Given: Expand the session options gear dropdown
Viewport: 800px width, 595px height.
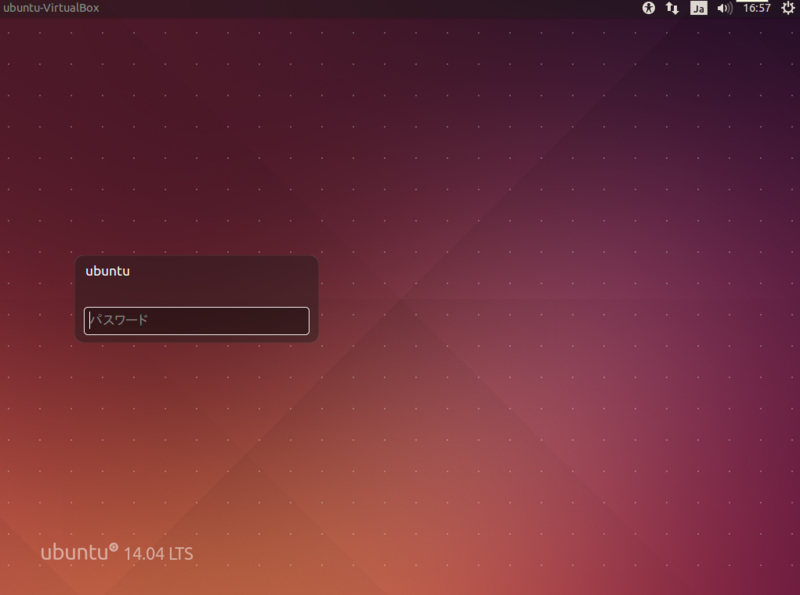Looking at the screenshot, I should point(786,10).
